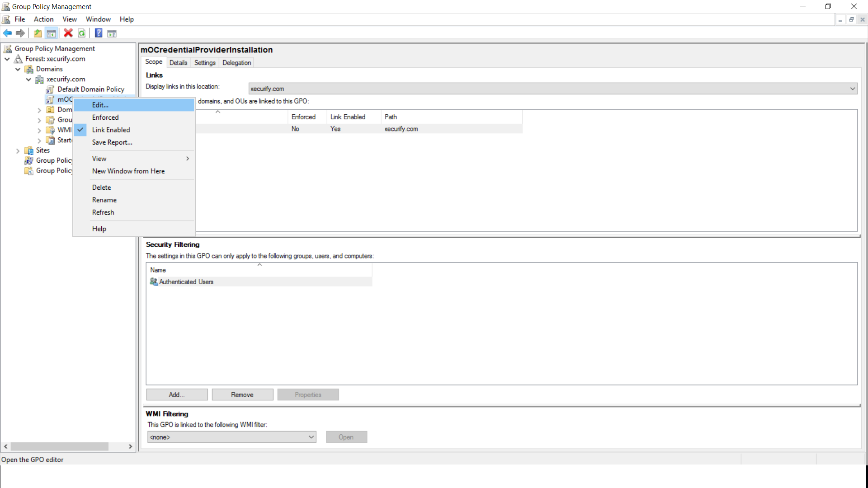Image resolution: width=868 pixels, height=488 pixels.
Task: Click scroll right arrow in tree pane
Action: coord(130,446)
